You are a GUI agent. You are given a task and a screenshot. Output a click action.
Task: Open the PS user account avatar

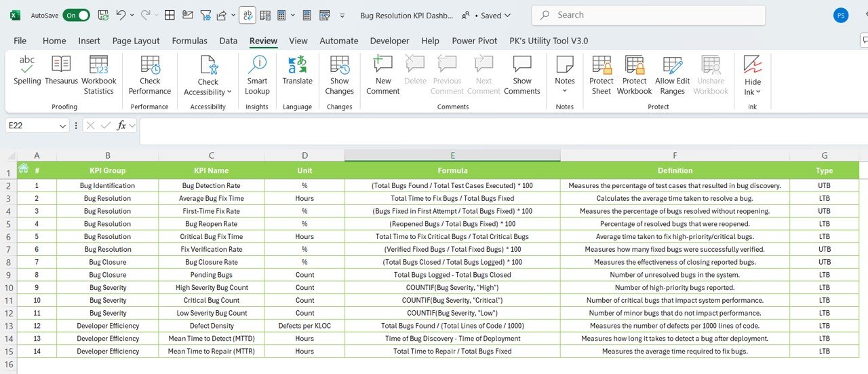[841, 15]
